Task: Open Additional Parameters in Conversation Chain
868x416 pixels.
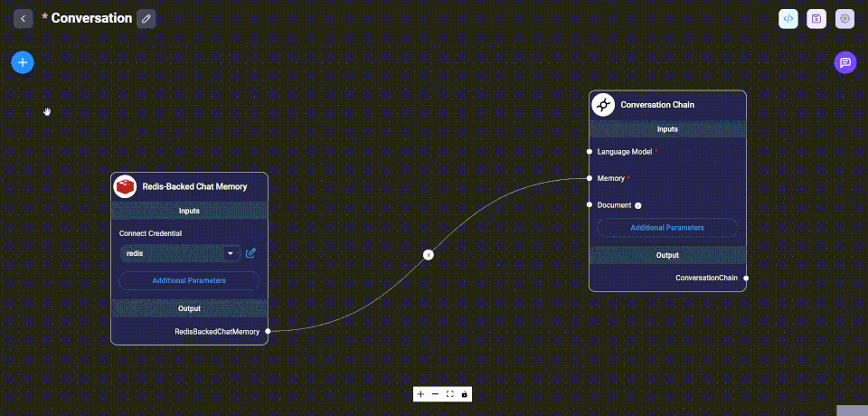Action: tap(667, 227)
